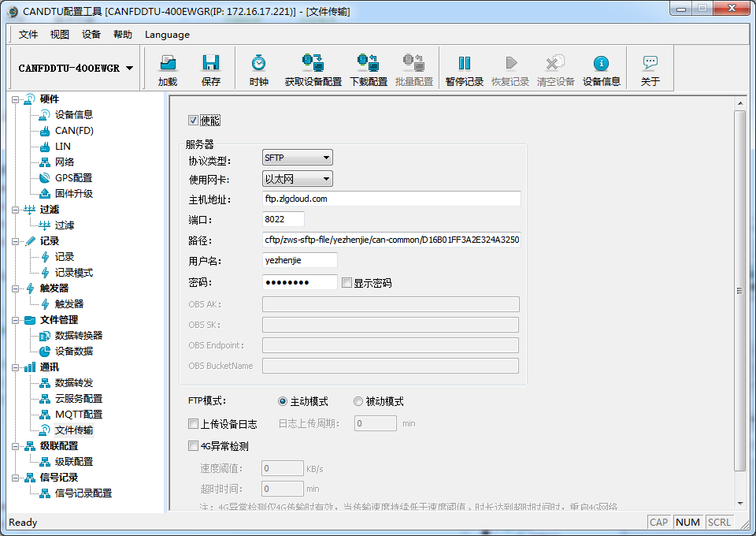
Task: Enable 上传设备日志 checkbox
Action: point(193,424)
